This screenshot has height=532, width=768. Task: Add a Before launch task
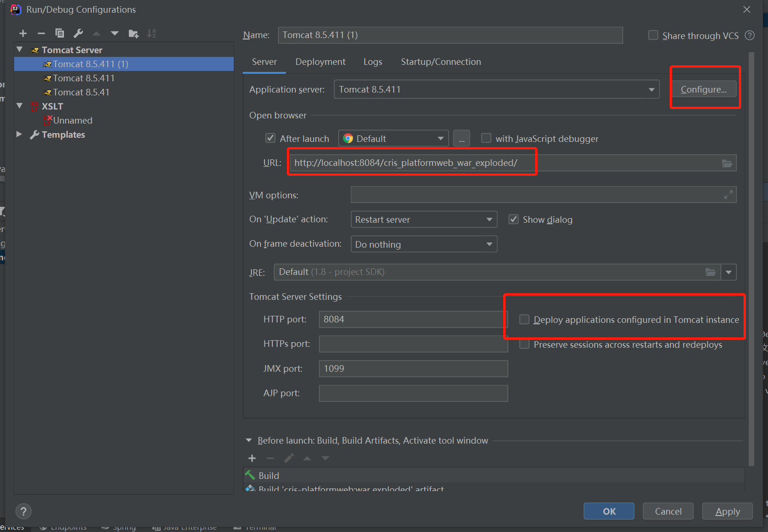point(252,458)
